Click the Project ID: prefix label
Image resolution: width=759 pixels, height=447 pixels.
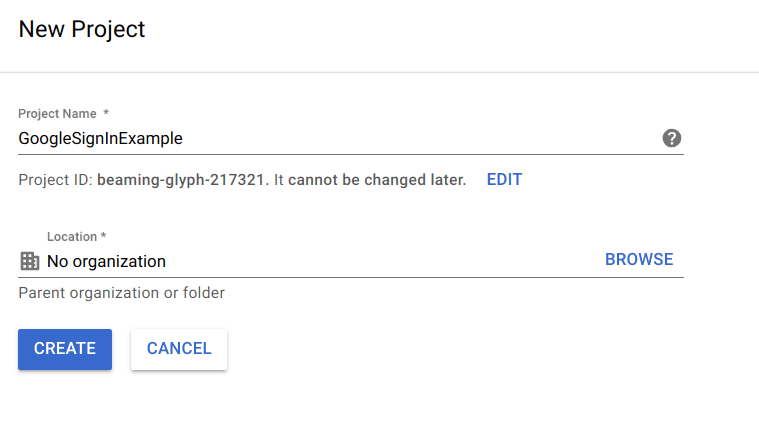55,180
